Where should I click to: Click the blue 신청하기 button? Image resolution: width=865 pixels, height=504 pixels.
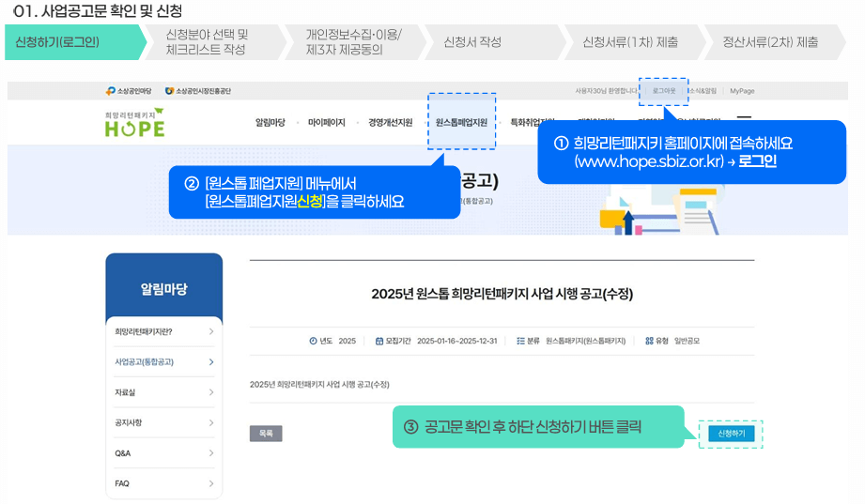[x=731, y=434]
